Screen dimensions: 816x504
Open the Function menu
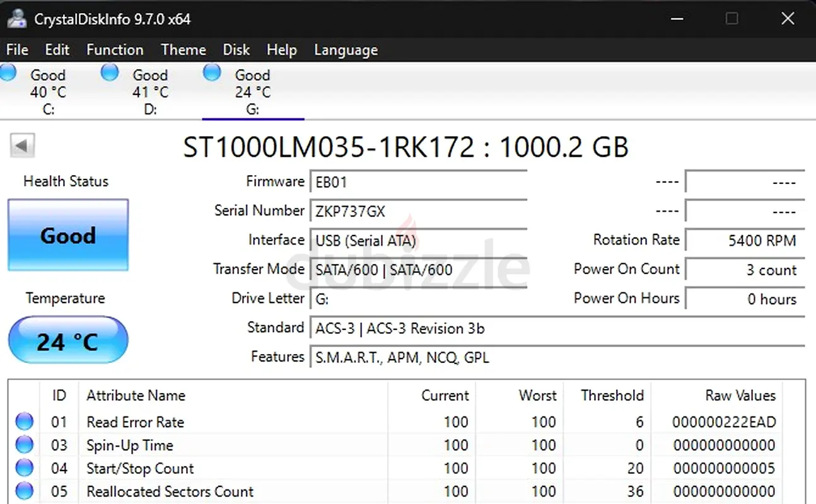115,50
